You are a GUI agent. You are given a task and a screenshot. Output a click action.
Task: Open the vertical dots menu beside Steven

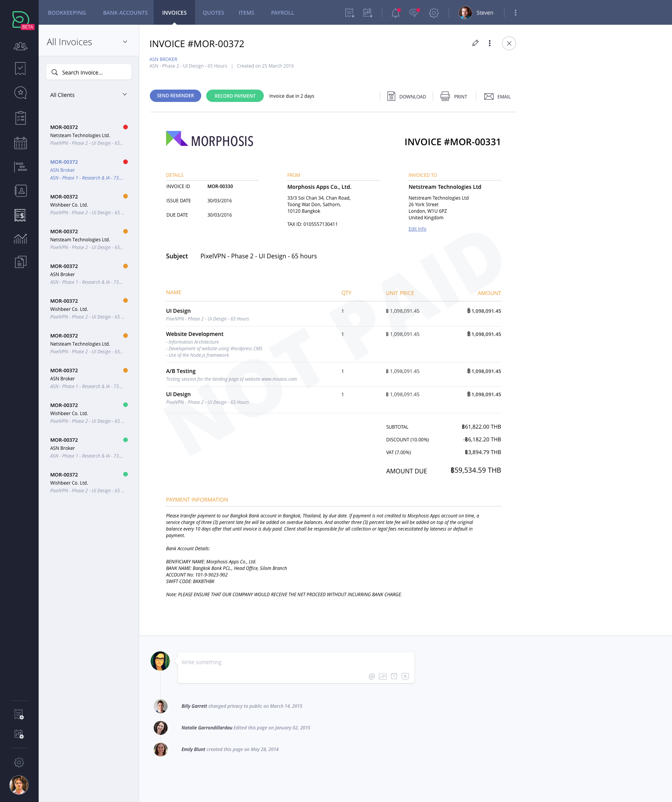click(516, 13)
